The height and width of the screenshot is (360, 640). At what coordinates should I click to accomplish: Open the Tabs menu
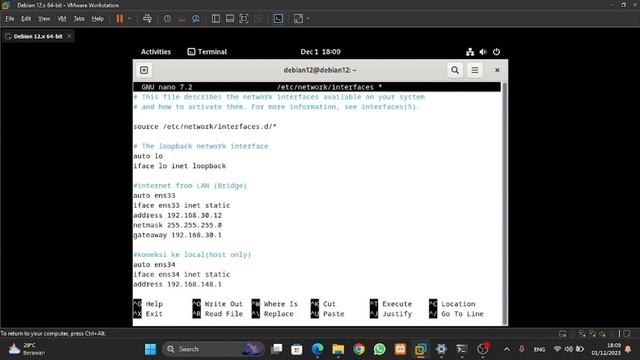pos(79,19)
